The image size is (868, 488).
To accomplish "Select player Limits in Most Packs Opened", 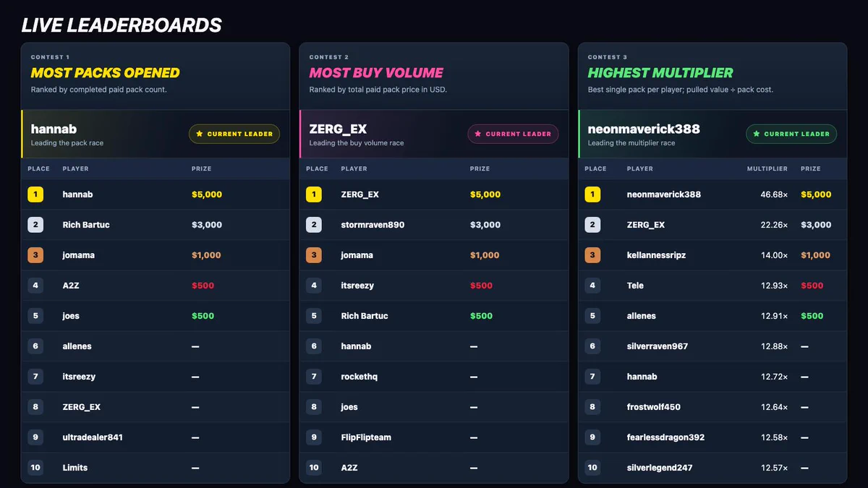I will point(75,468).
